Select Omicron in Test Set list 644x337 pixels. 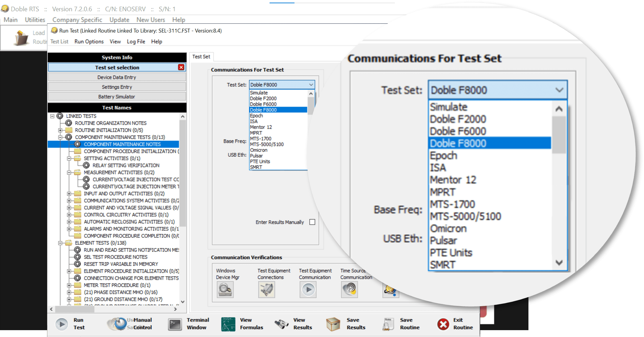pyautogui.click(x=278, y=150)
